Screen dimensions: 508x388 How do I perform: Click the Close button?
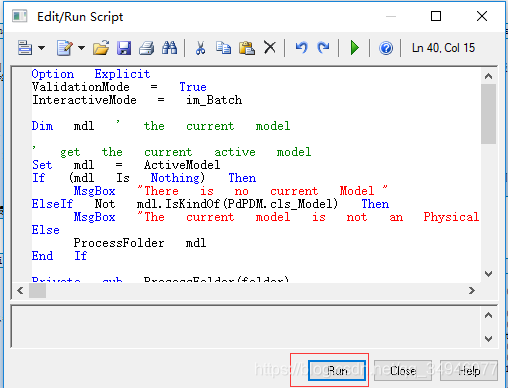(x=403, y=370)
